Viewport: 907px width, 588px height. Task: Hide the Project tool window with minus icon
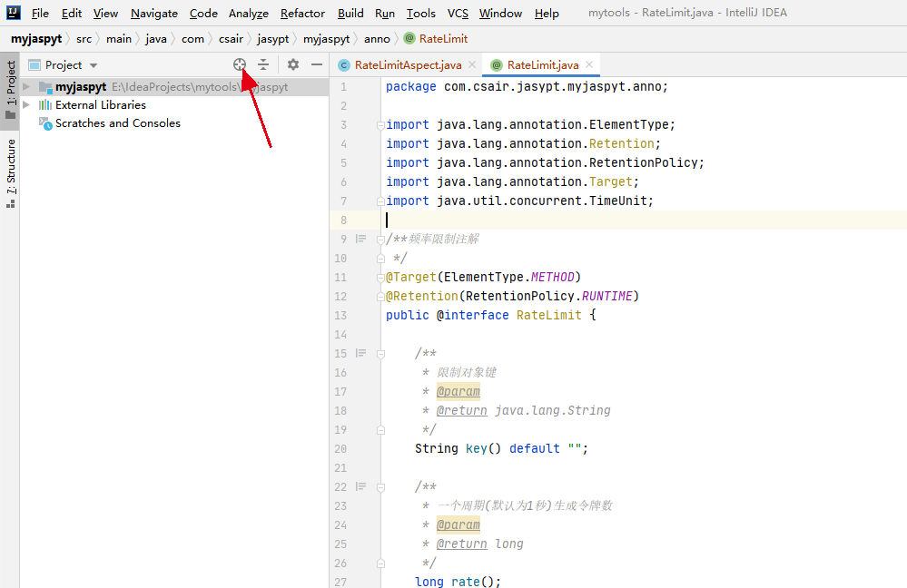click(x=317, y=64)
